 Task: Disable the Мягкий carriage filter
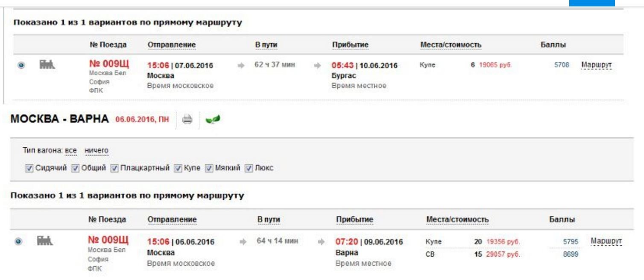click(209, 168)
